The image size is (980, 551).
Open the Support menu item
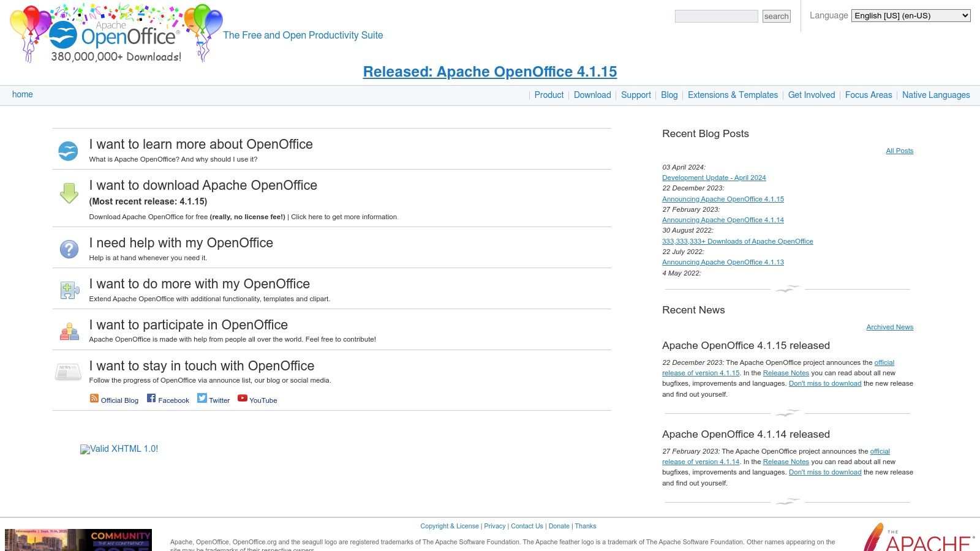click(x=636, y=95)
